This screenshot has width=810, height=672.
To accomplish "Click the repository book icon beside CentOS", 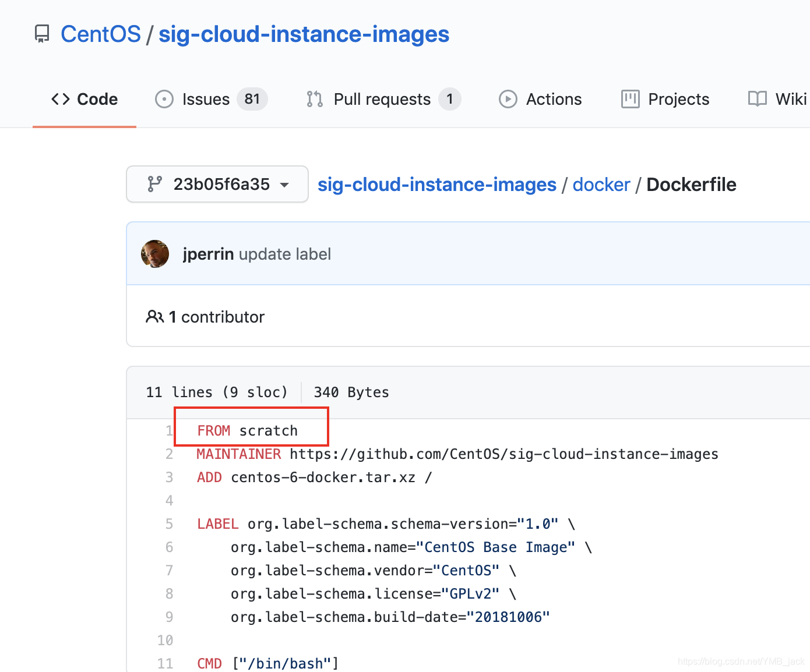I will (x=42, y=34).
